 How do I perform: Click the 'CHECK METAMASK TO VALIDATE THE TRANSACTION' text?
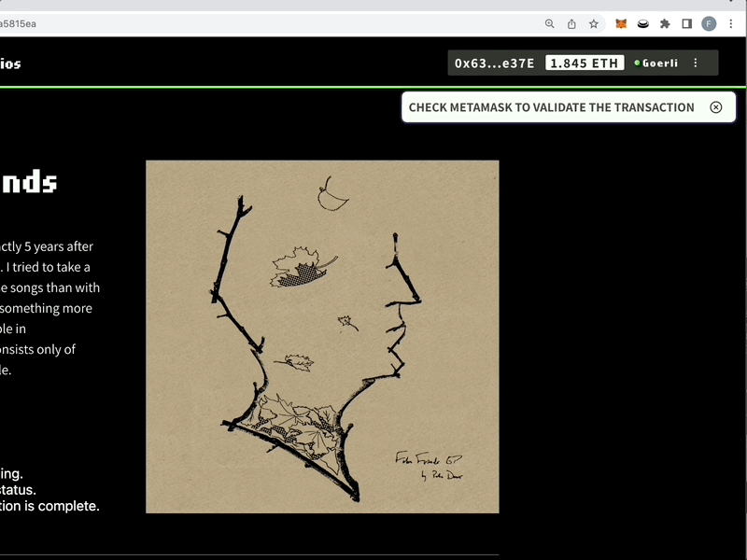pyautogui.click(x=551, y=107)
